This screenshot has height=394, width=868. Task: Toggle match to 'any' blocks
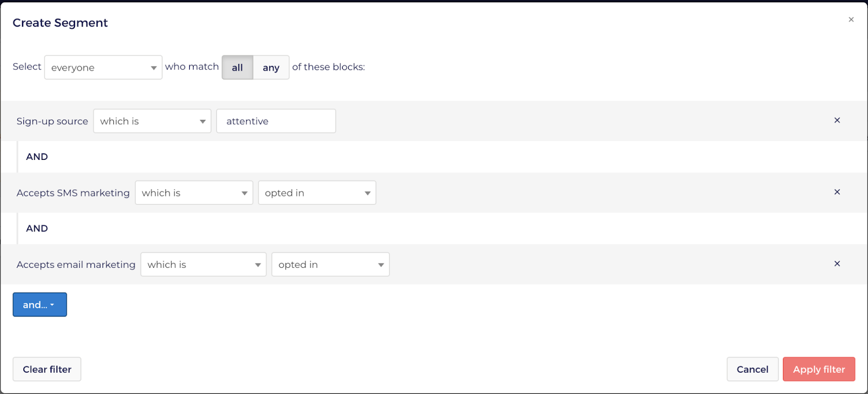point(271,67)
